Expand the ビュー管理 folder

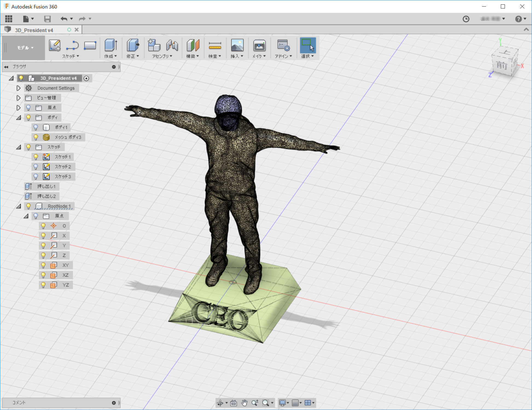tap(18, 98)
